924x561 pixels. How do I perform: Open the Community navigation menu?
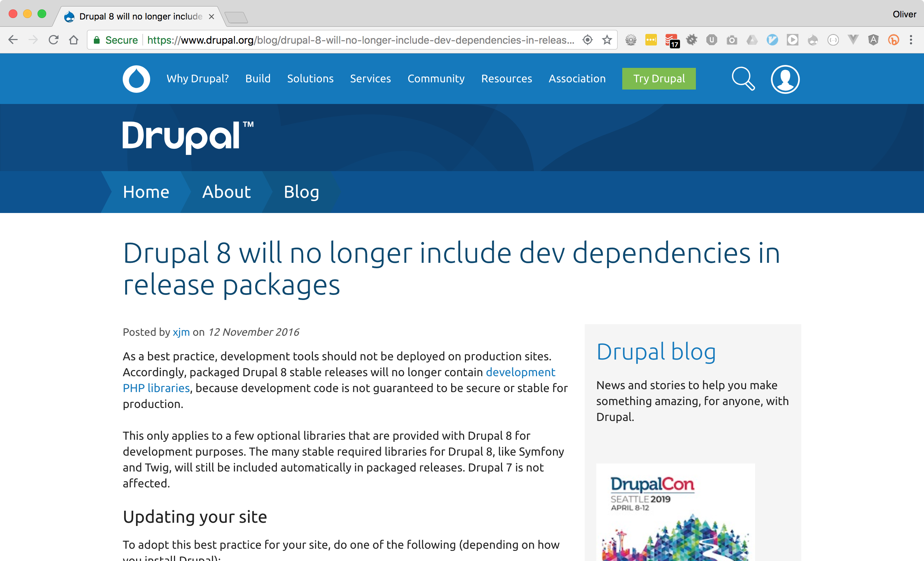tap(436, 79)
